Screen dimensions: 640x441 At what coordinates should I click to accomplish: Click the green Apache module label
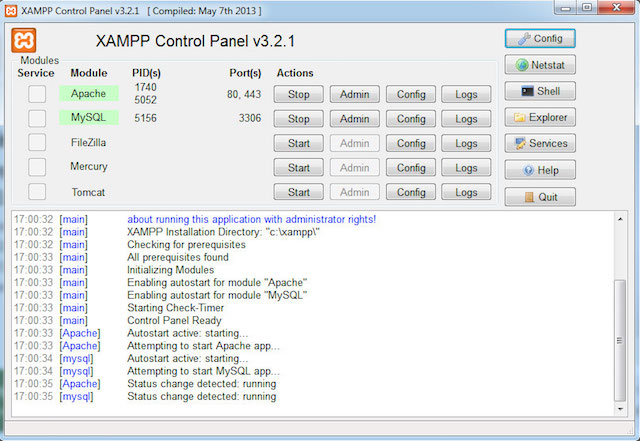click(x=89, y=94)
